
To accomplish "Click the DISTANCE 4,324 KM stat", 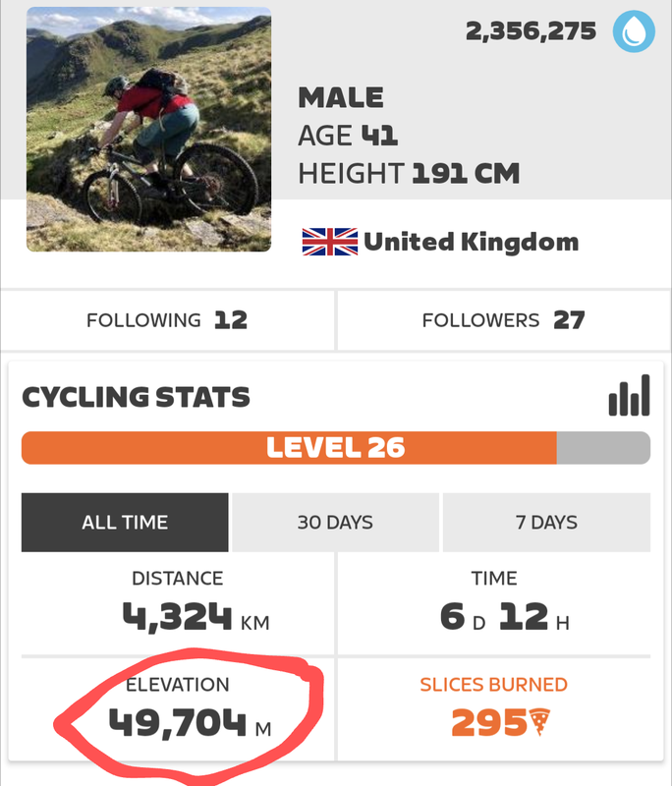I will pos(178,602).
